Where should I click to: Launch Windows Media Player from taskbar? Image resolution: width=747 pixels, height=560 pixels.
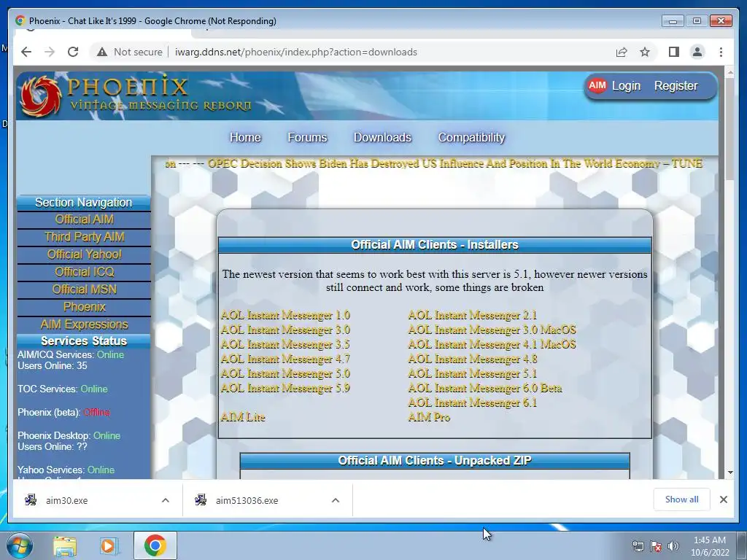(109, 546)
